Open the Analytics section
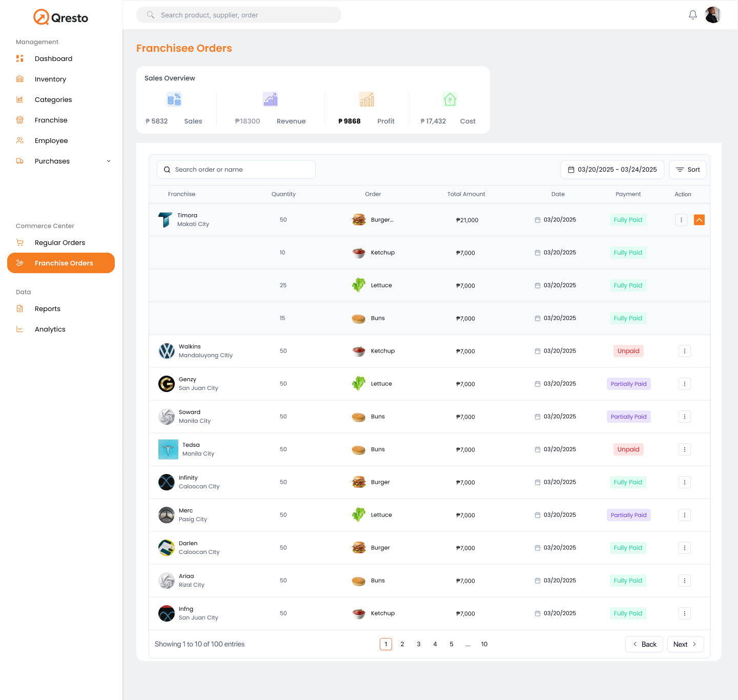Image resolution: width=738 pixels, height=700 pixels. tap(50, 329)
